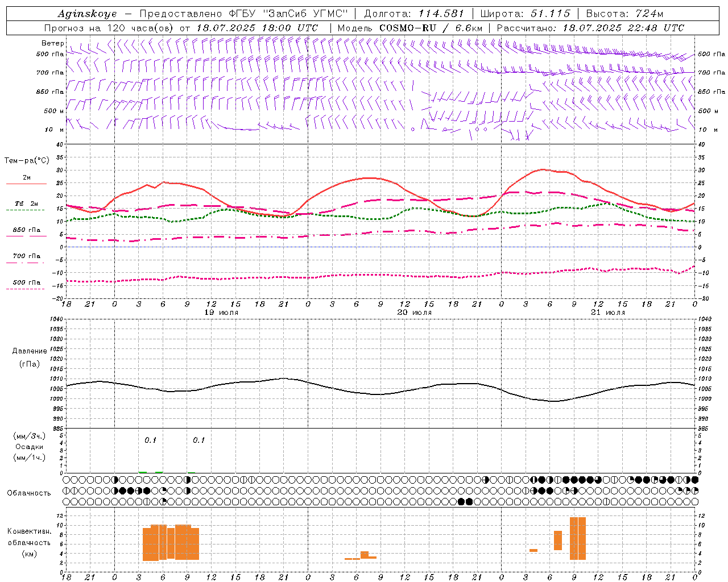728x582 pixels.
Task: Click the left 500 м wind level label
Action: coord(54,111)
